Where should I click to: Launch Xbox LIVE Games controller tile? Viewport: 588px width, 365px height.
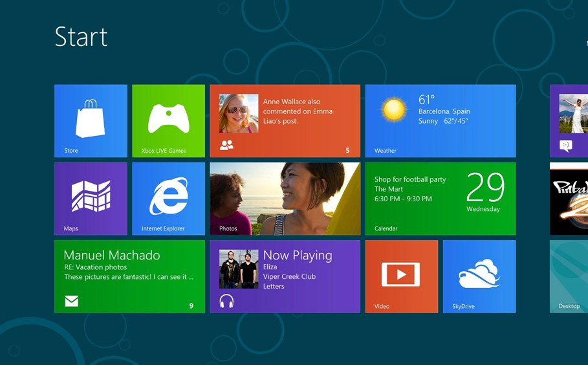tap(168, 121)
